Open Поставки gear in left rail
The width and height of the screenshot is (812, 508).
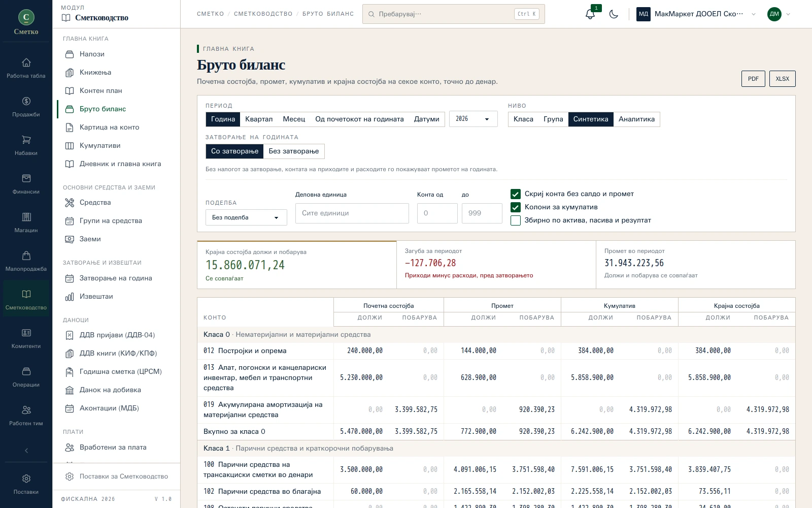coord(26,484)
